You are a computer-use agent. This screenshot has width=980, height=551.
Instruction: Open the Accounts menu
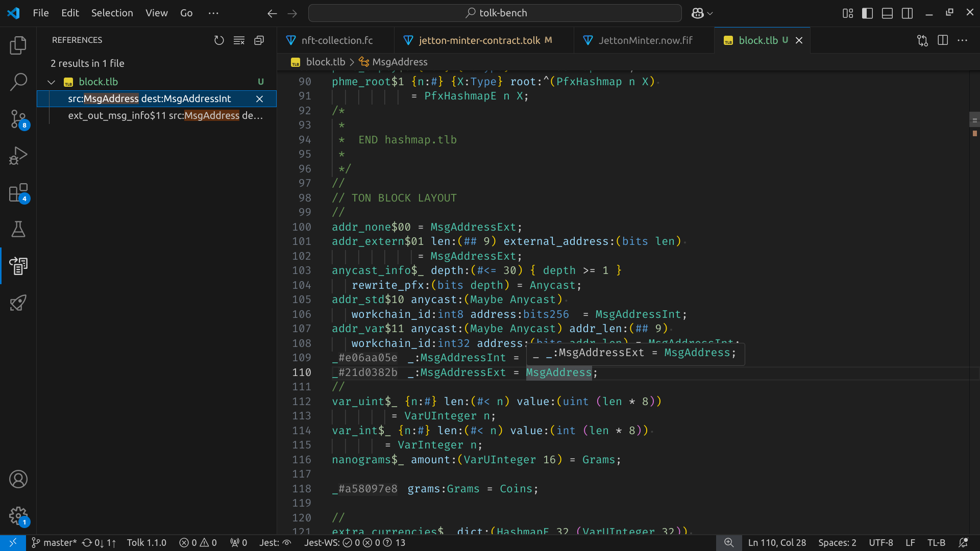coord(18,479)
